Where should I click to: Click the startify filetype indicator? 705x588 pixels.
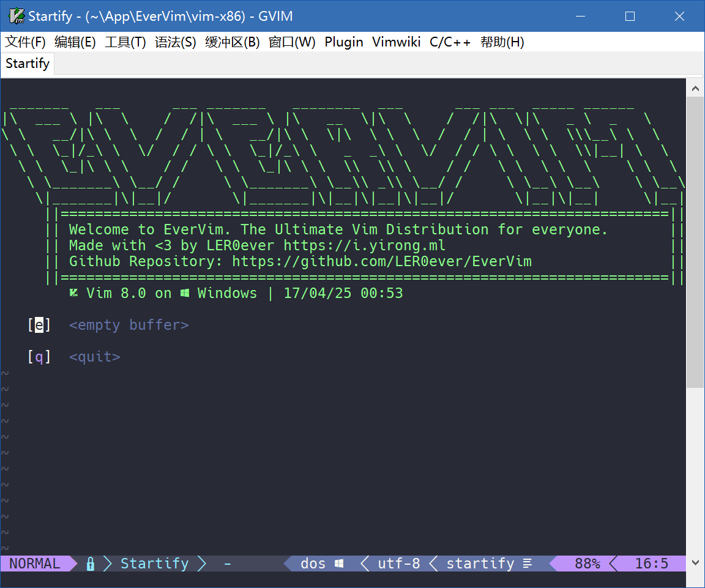coord(480,564)
